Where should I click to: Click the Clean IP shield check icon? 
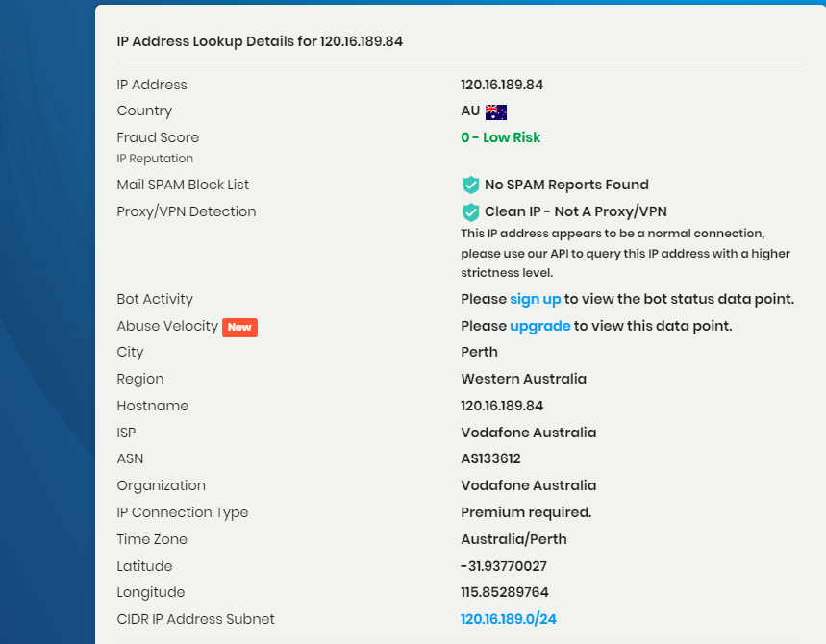click(470, 211)
